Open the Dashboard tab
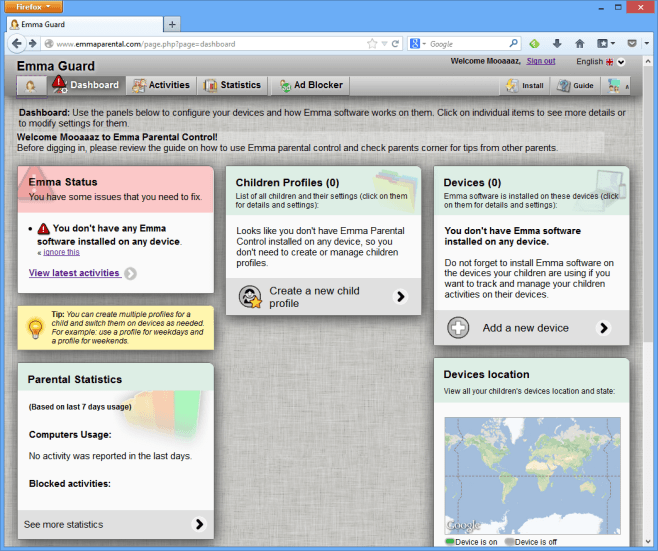The width and height of the screenshot is (658, 551). click(x=86, y=85)
